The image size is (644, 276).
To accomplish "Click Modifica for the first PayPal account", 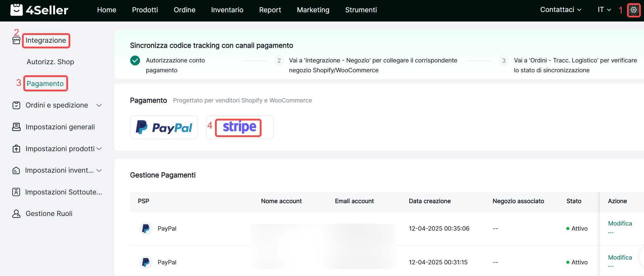I will [x=620, y=223].
